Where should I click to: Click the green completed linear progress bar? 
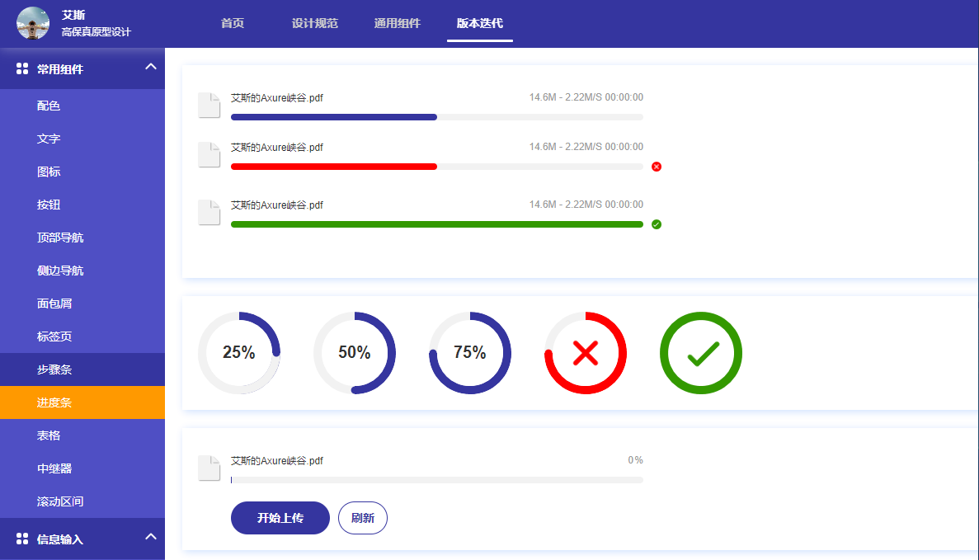click(x=437, y=224)
